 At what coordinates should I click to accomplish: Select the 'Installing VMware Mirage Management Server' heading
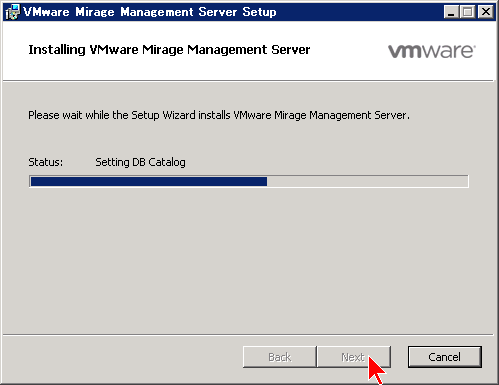pyautogui.click(x=169, y=50)
